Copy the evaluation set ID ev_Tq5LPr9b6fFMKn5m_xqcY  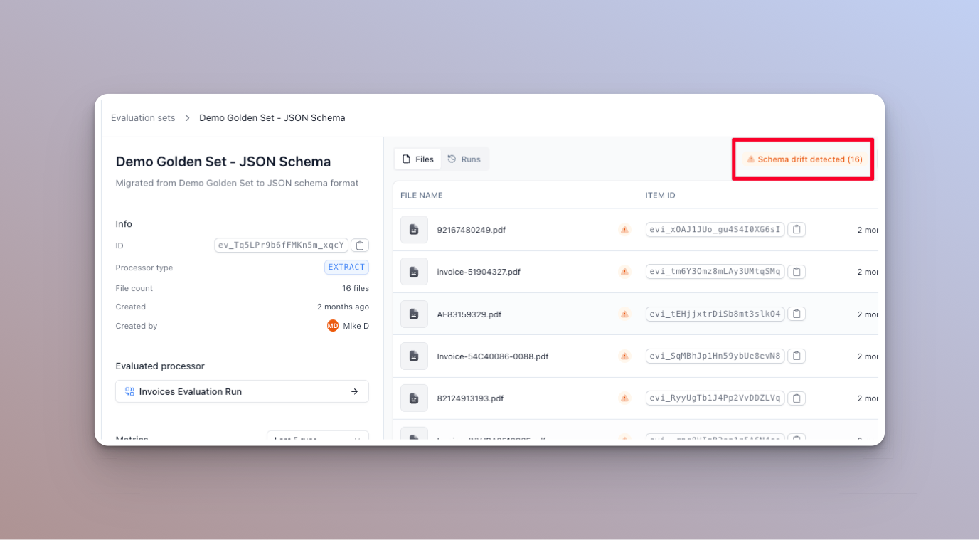click(x=360, y=245)
